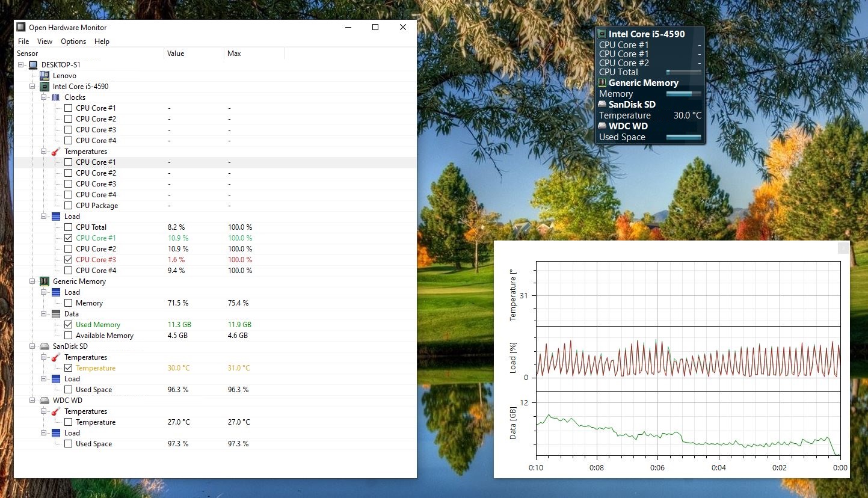This screenshot has height=498, width=868.
Task: Enable the CPU Total load checkbox
Action: 68,227
